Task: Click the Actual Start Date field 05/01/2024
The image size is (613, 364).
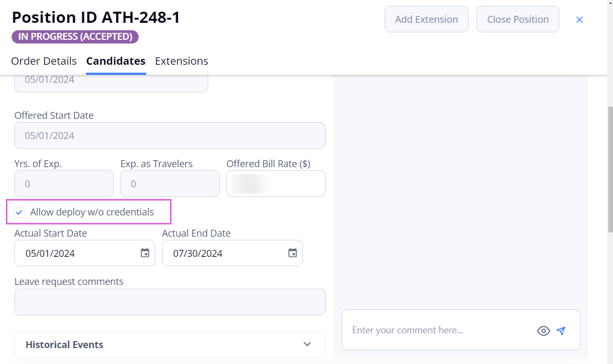Action: [x=84, y=253]
